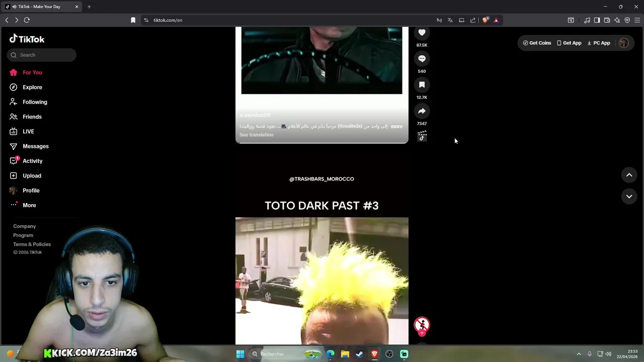
Task: Open the browser hamburger menu
Action: pyautogui.click(x=637, y=20)
